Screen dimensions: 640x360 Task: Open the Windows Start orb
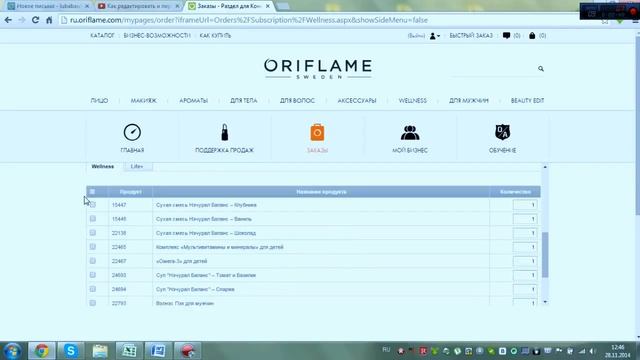point(12,351)
